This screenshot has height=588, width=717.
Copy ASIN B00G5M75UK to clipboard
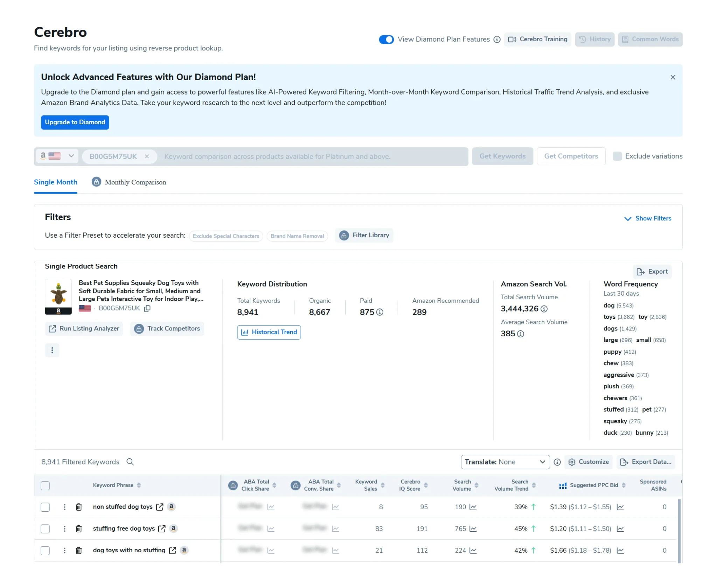147,308
